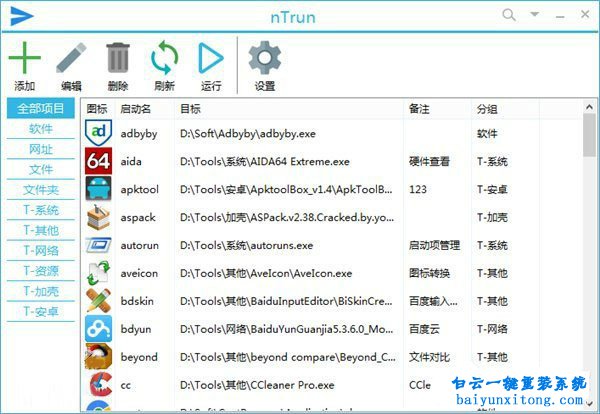
Task: Click the search magnifier in title bar
Action: pyautogui.click(x=509, y=15)
